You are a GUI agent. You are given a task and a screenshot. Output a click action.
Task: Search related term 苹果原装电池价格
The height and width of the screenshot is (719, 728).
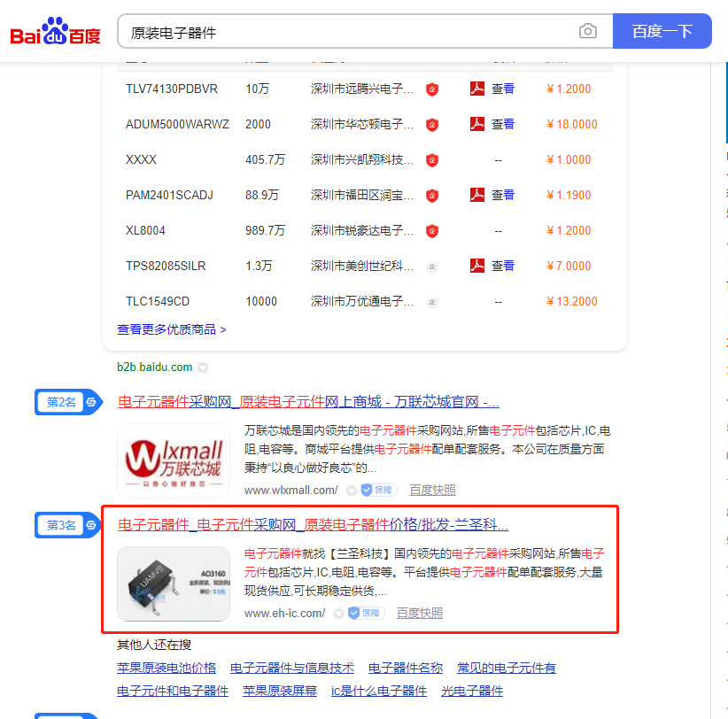click(167, 668)
